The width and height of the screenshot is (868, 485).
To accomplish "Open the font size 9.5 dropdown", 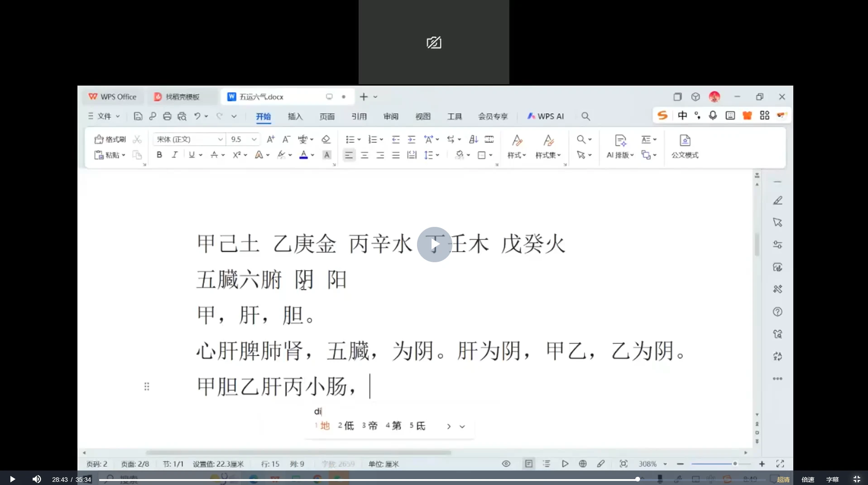I will 254,139.
